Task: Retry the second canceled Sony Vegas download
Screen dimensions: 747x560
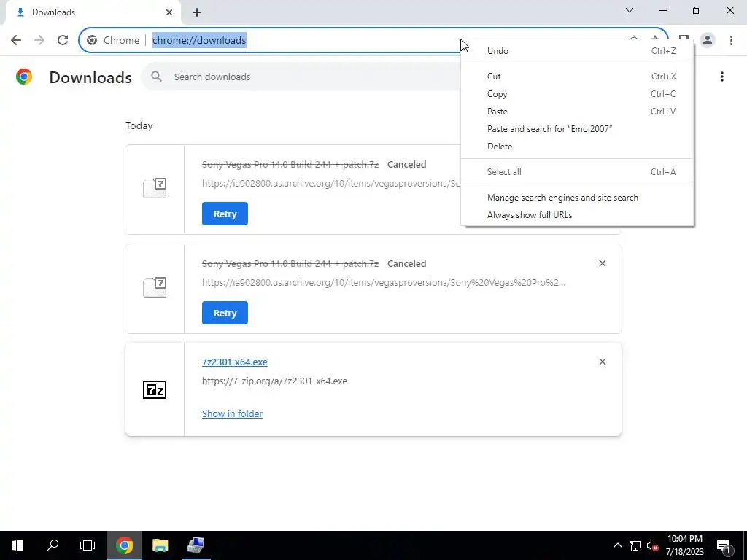Action: point(225,313)
